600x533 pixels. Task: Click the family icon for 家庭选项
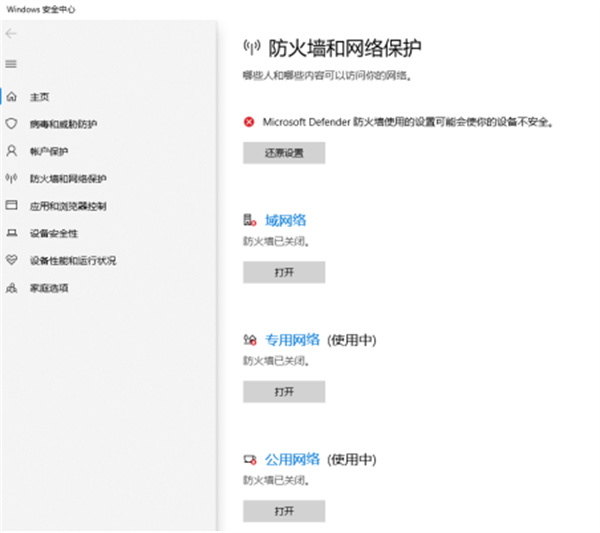(x=11, y=288)
